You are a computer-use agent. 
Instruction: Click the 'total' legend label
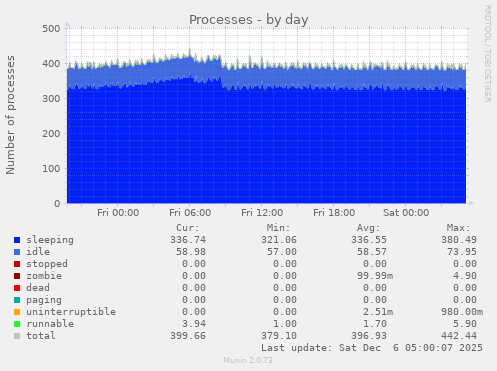pyautogui.click(x=41, y=336)
